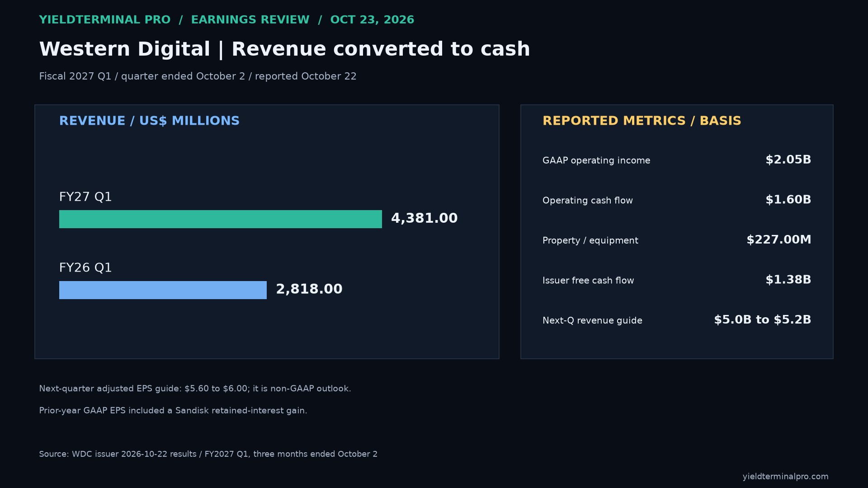Screen dimensions: 868x488
Task: Click the FY26 Q1 bar label
Action: tap(85, 268)
